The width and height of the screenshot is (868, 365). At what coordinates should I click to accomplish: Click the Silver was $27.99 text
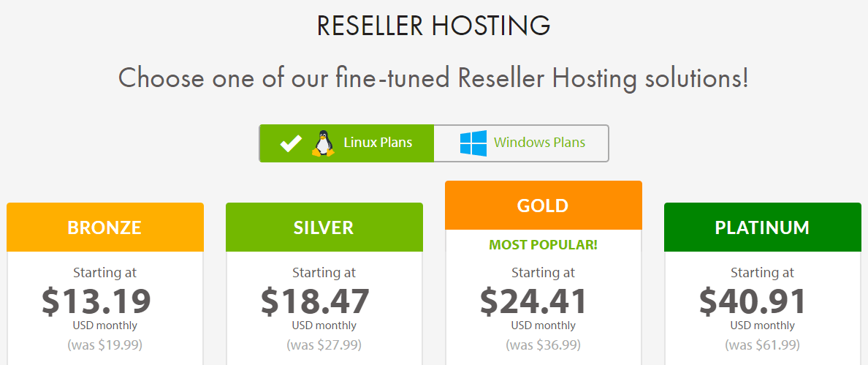[324, 345]
